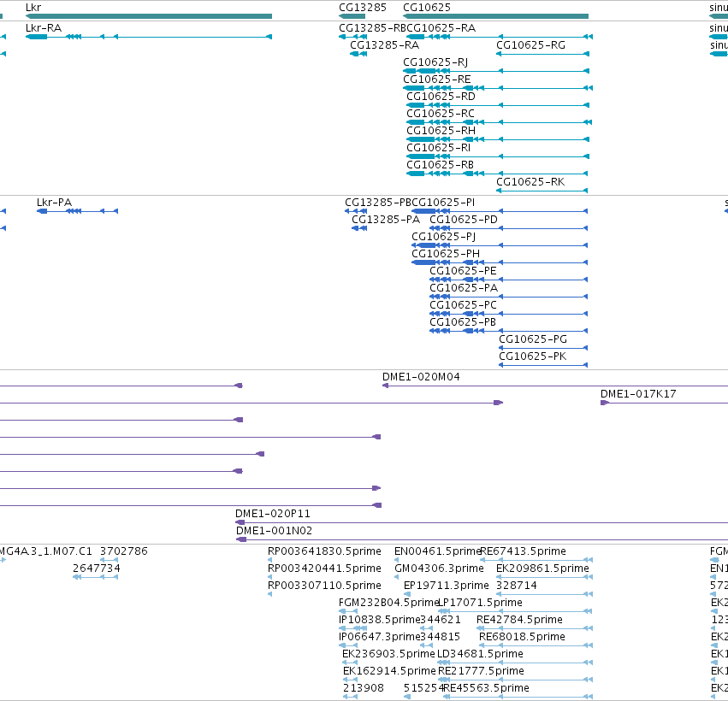This screenshot has height=701, width=728.
Task: Click protein label CG10625-PH
Action: coord(446,254)
